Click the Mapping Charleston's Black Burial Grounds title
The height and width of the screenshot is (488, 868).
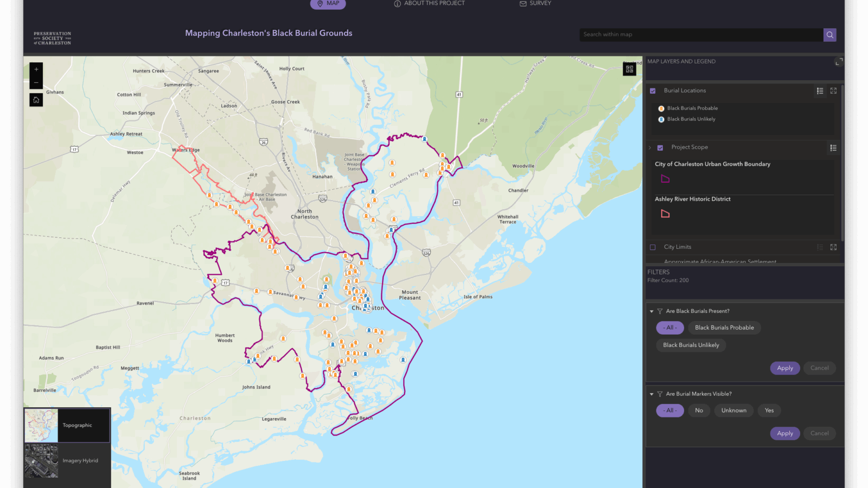pyautogui.click(x=269, y=33)
